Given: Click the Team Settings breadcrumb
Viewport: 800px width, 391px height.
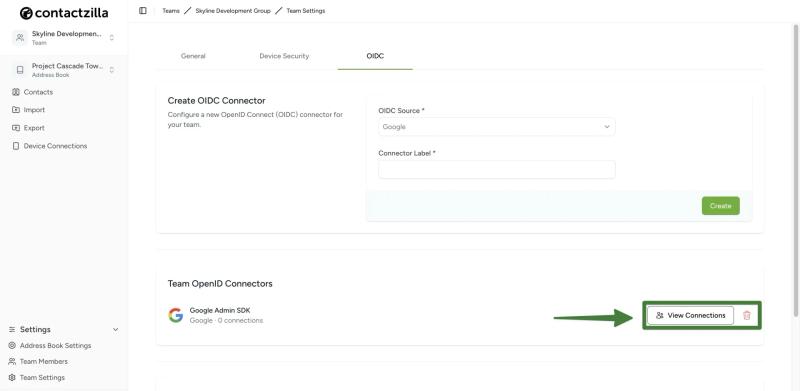Looking at the screenshot, I should click(306, 11).
